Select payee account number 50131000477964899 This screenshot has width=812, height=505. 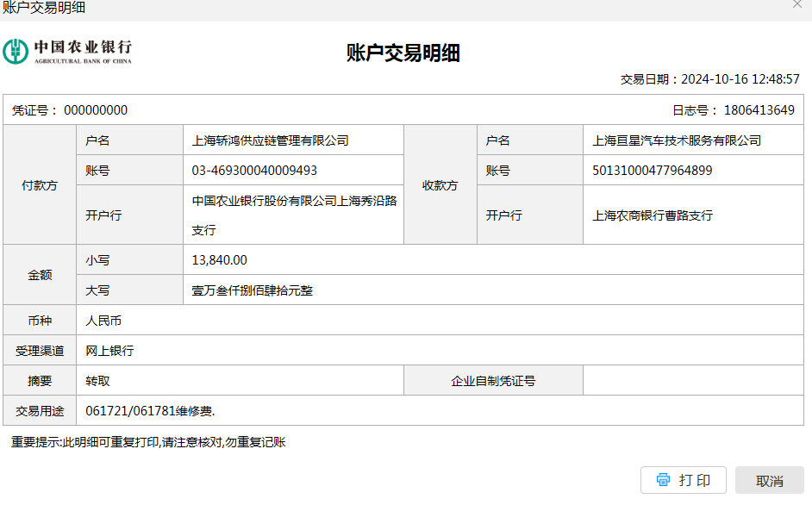click(x=652, y=171)
